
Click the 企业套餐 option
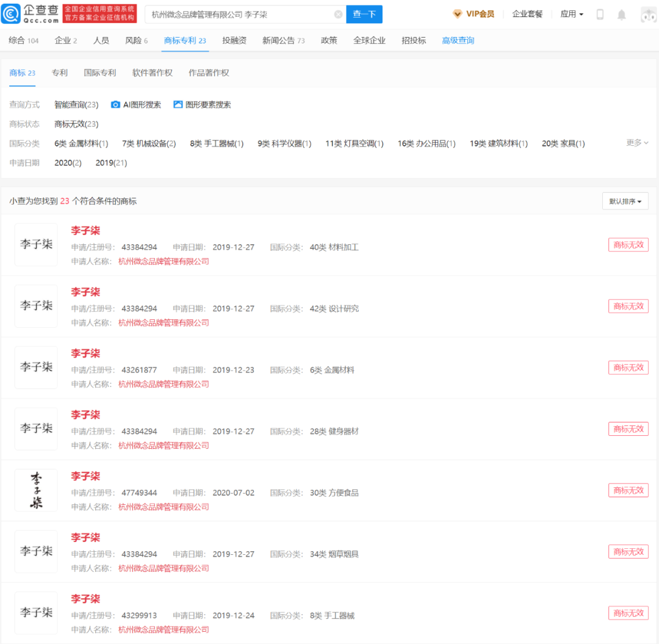[x=527, y=13]
